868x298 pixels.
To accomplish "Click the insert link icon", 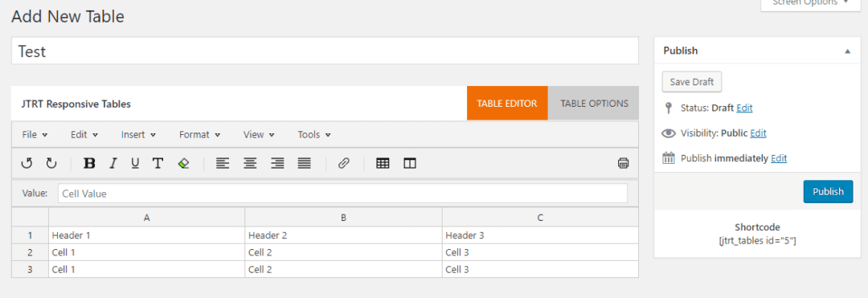I will [x=344, y=163].
